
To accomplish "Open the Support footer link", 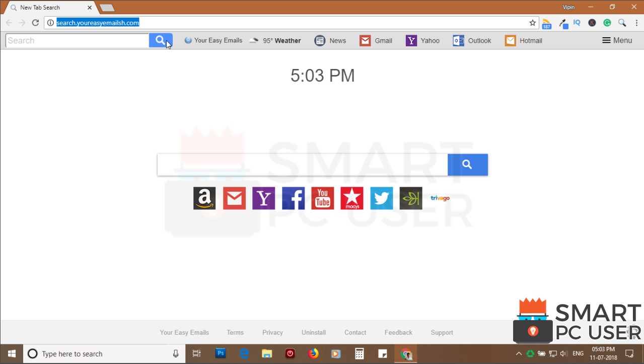I will point(442,332).
